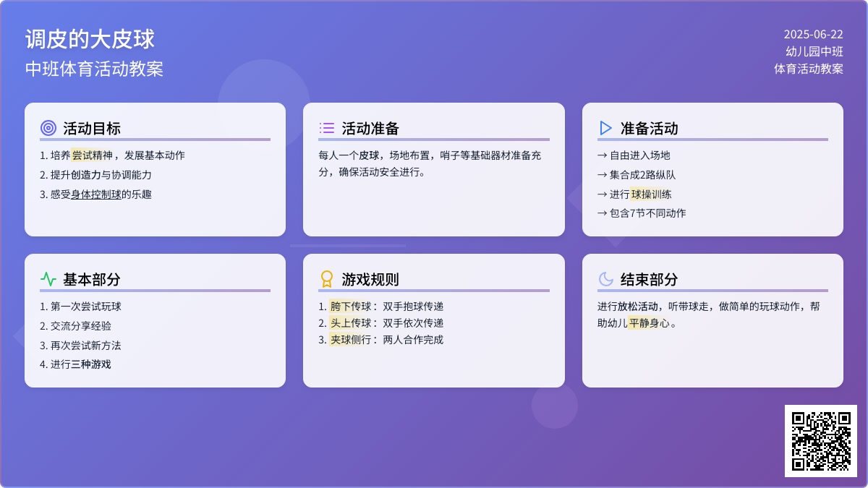Click the line 自由进入场地
Image resolution: width=868 pixels, height=488 pixels.
[x=634, y=155]
